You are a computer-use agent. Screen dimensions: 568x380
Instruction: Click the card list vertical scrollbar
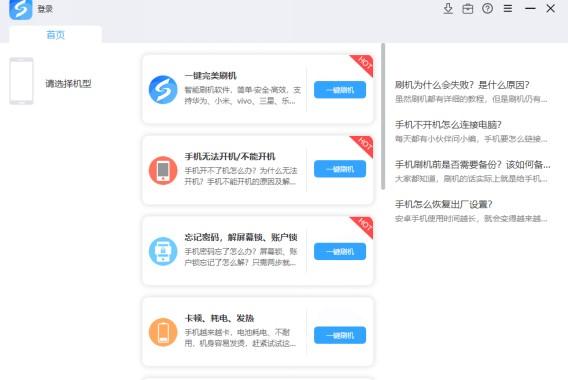[x=383, y=116]
